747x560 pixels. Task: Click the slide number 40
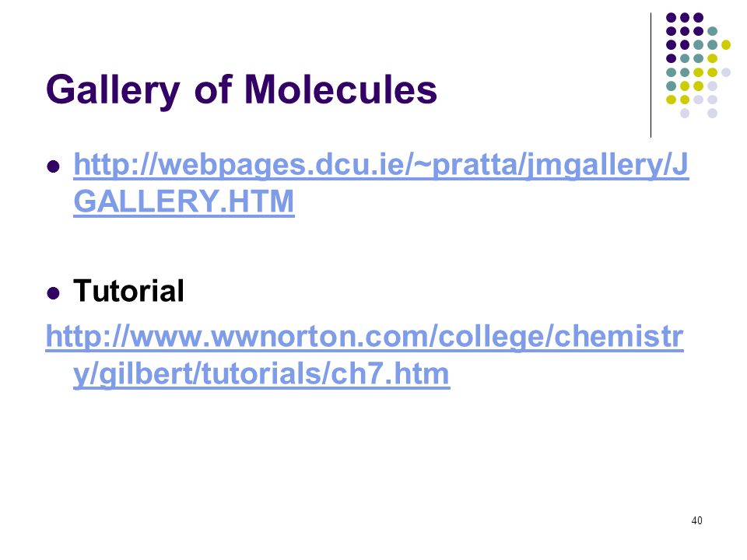[x=696, y=520]
